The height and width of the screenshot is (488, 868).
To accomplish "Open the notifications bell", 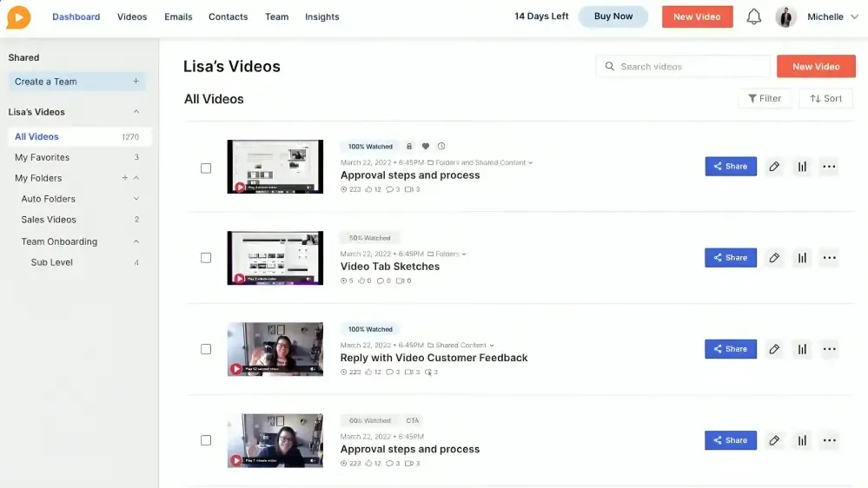I will click(753, 16).
